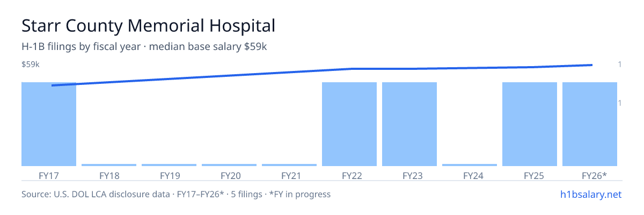Screen dimensions: 644x215
Task: Click the $59k salary axis label
Action: click(31, 64)
